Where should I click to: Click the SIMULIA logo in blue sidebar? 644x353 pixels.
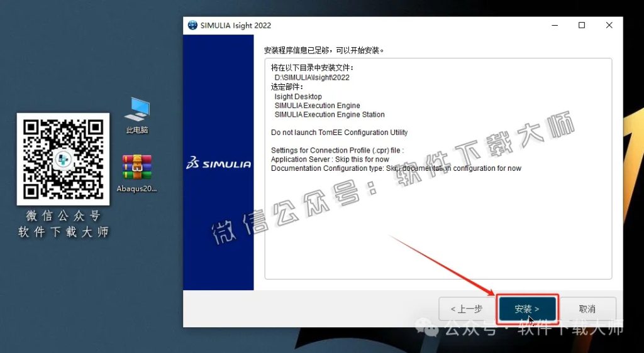218,163
